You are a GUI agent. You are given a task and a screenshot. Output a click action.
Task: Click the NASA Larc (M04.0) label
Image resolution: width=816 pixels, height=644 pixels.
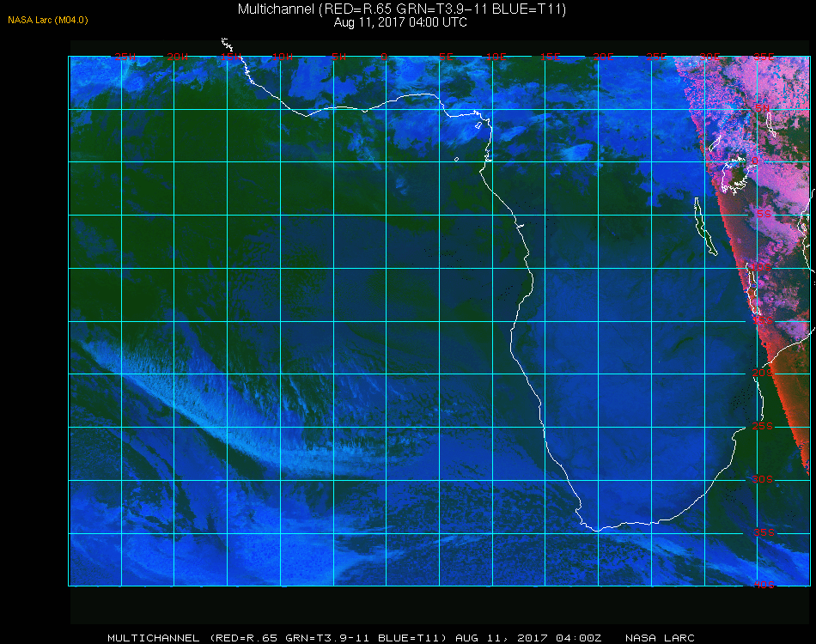click(x=48, y=21)
